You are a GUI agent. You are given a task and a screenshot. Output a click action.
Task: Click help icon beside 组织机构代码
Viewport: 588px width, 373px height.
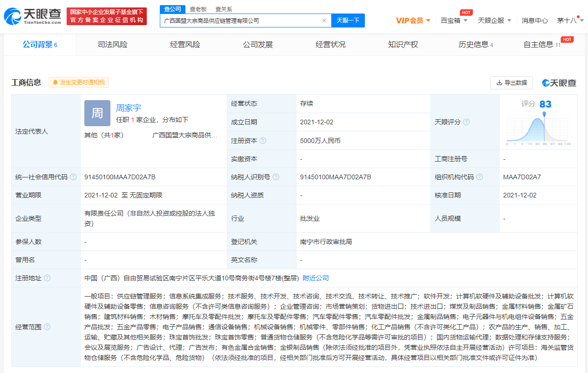coord(479,177)
